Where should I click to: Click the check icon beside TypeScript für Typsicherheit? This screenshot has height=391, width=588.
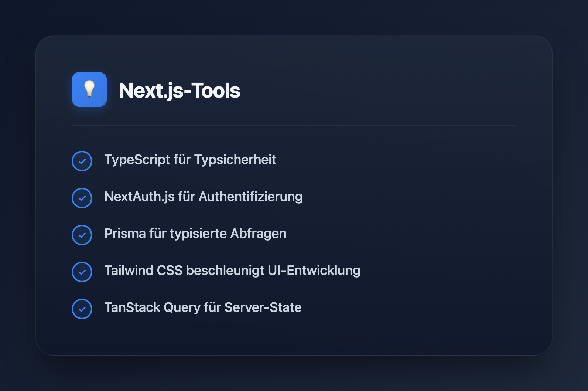82,161
